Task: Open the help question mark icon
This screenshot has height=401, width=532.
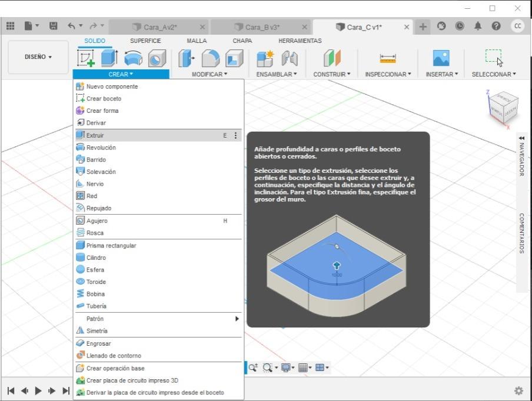Action: click(496, 26)
